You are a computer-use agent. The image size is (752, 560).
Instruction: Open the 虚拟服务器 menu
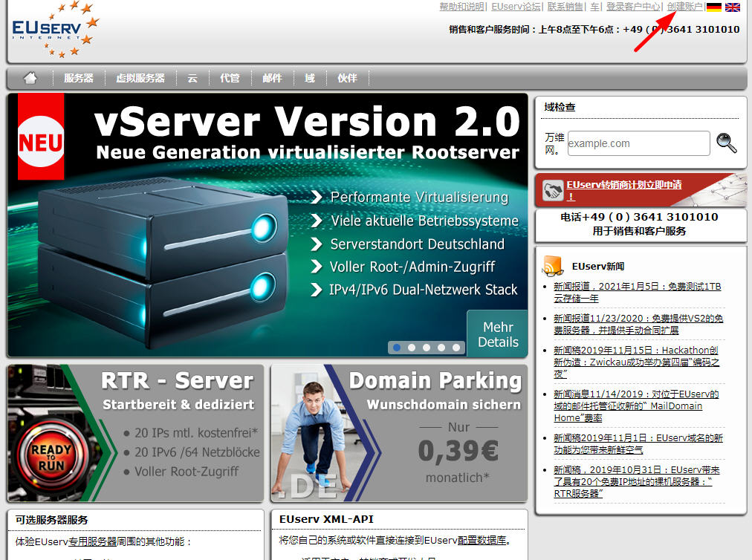tap(140, 78)
